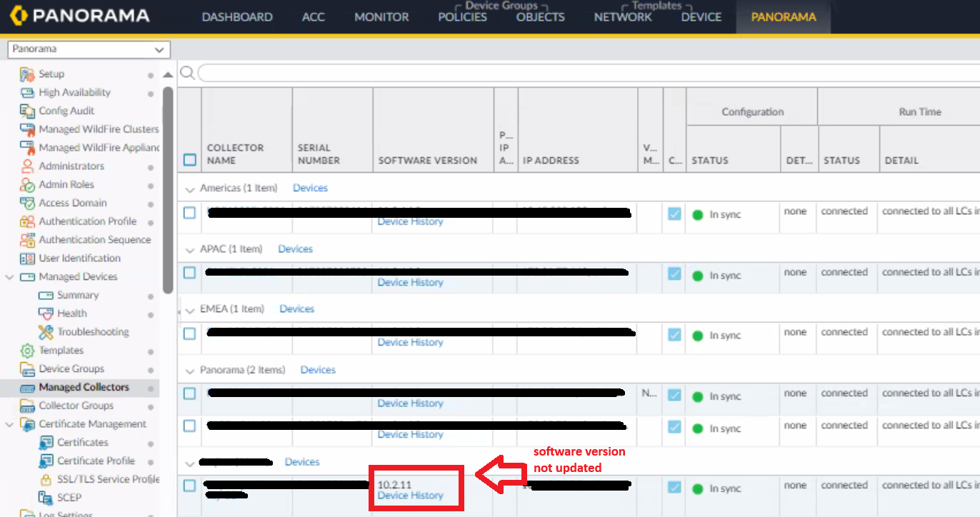The height and width of the screenshot is (517, 980).
Task: Collapse the Americas collector group
Action: coord(190,189)
